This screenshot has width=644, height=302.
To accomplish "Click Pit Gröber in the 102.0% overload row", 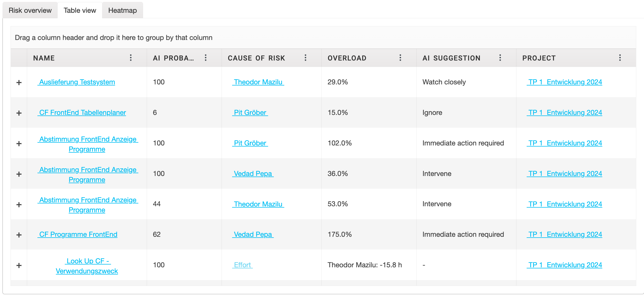I will 250,143.
